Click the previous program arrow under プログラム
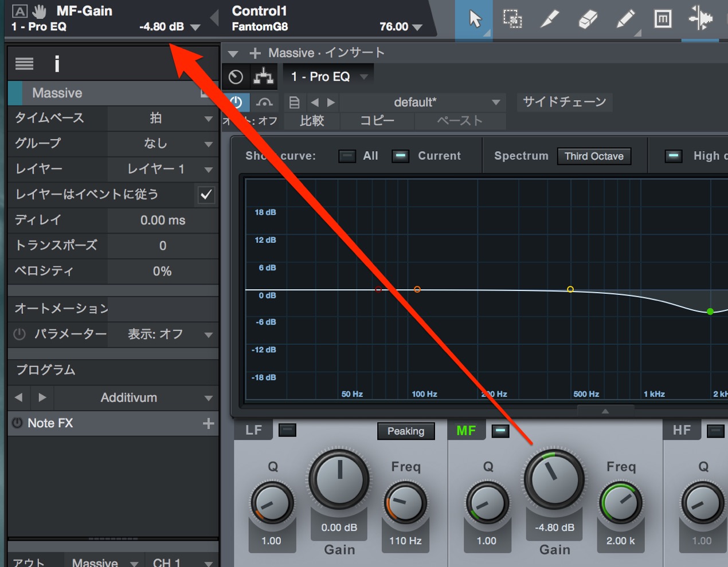This screenshot has width=728, height=567. (19, 397)
